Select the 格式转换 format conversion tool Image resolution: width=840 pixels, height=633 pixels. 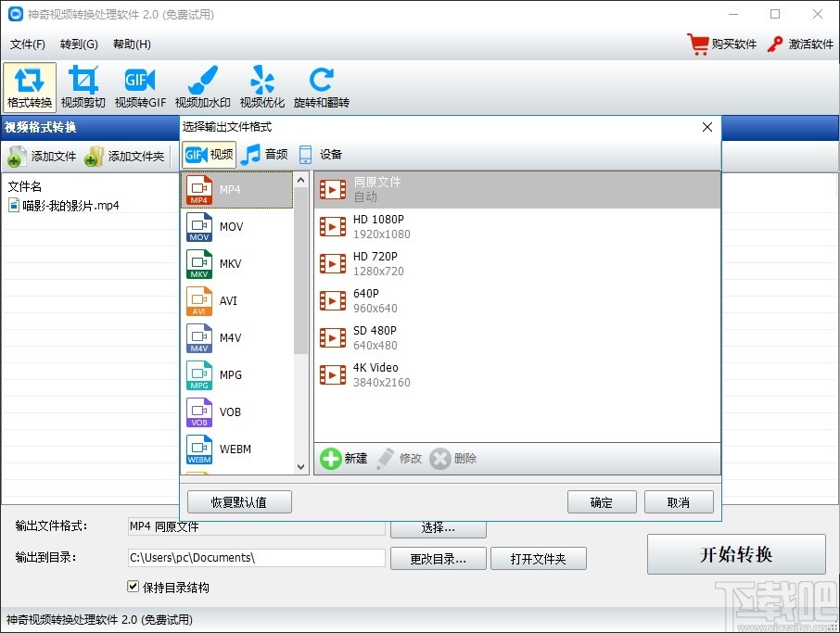(30, 87)
